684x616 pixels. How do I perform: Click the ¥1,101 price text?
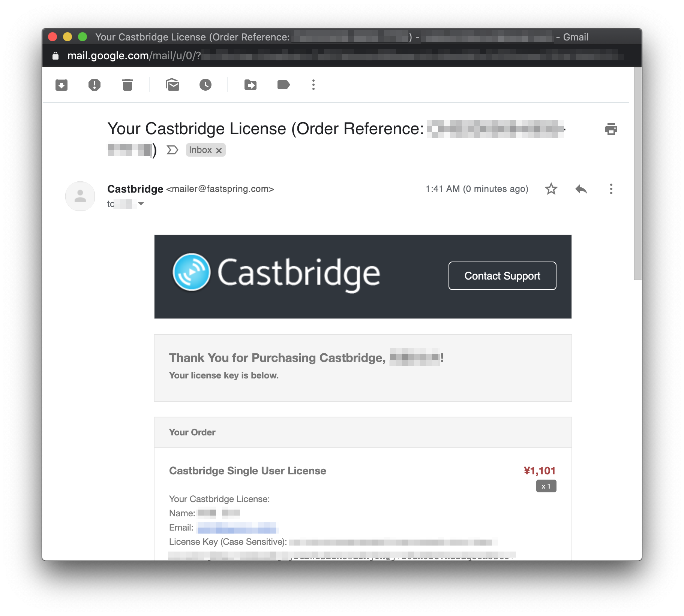click(x=540, y=471)
